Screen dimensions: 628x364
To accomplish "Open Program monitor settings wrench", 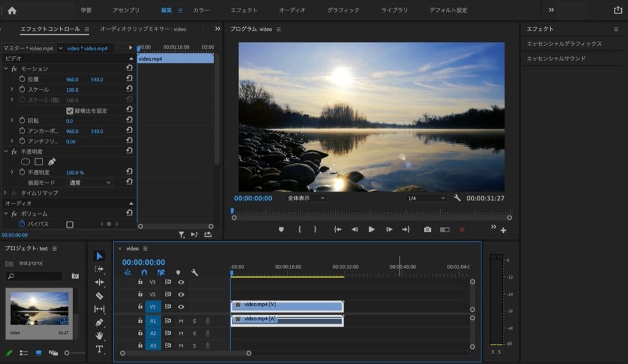I will [457, 197].
